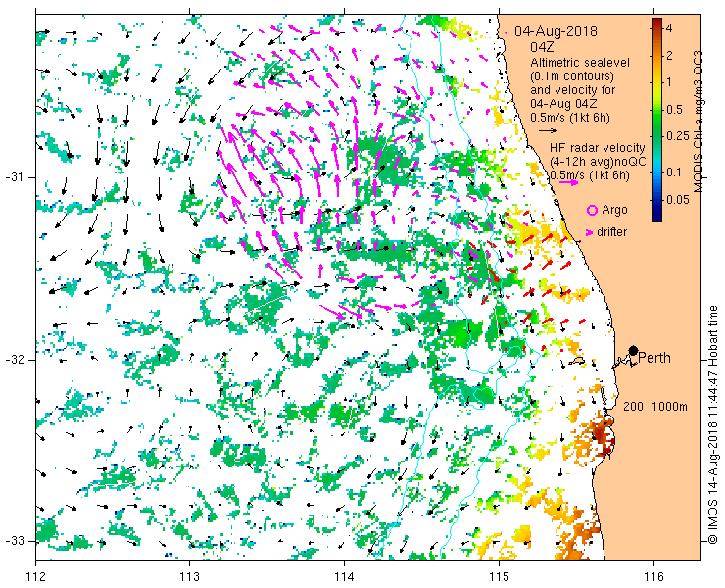The height and width of the screenshot is (588, 725).
Task: Click the 116 longitude axis label
Action: tap(653, 577)
